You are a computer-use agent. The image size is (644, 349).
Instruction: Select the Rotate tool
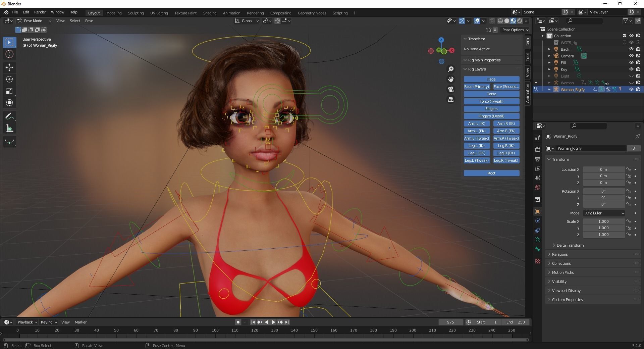9,79
